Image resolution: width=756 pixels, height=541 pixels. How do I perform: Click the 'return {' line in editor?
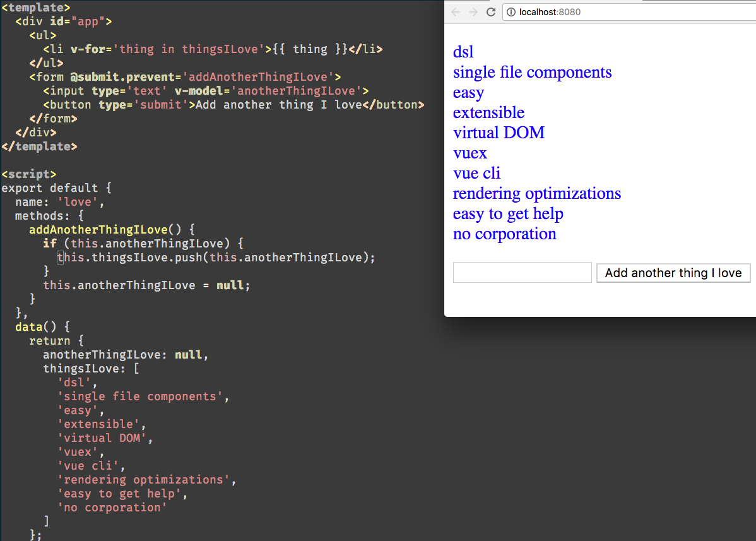click(56, 341)
